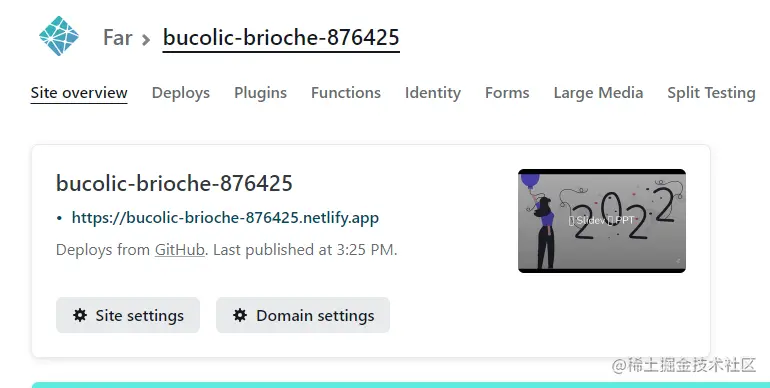Screen dimensions: 770x388
Task: Follow the GitHub deploy source link
Action: [180, 249]
